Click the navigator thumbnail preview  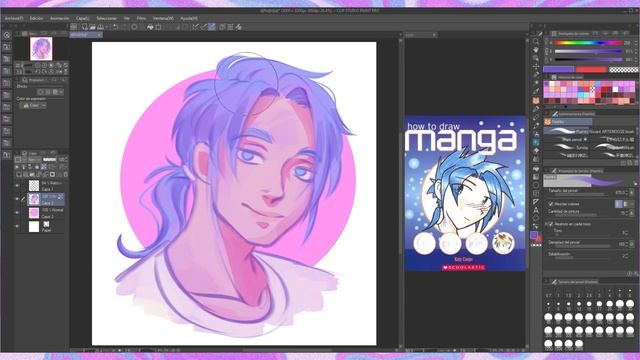41,49
